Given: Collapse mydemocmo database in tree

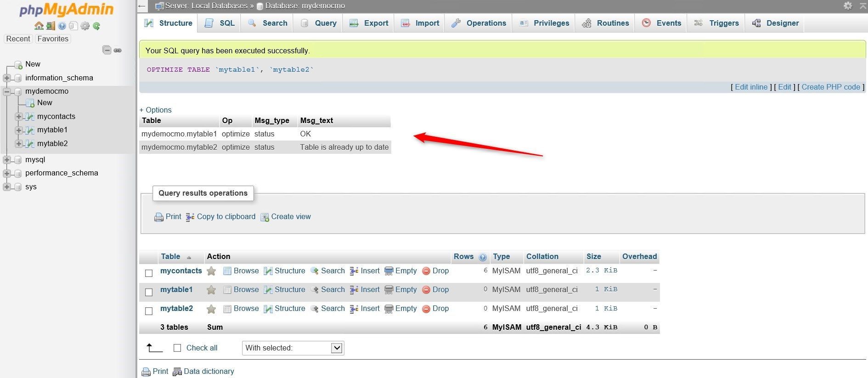Looking at the screenshot, I should (7, 91).
